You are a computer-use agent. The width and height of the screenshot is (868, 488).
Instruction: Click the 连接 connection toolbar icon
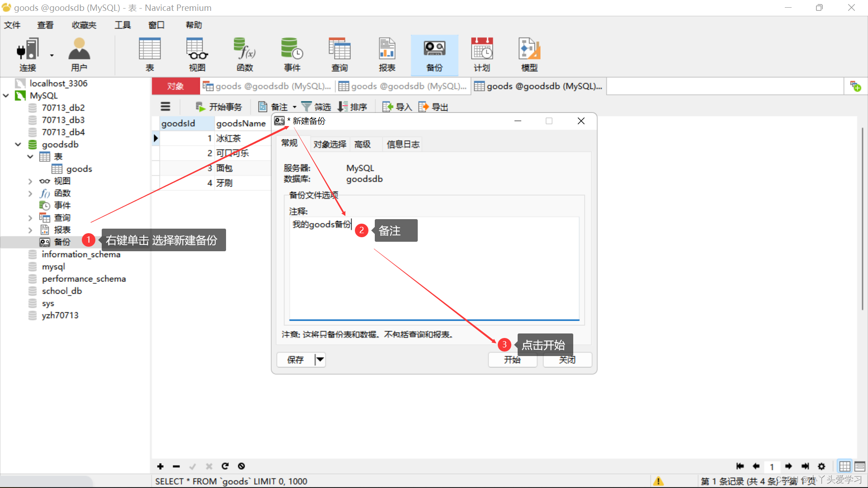coord(28,55)
